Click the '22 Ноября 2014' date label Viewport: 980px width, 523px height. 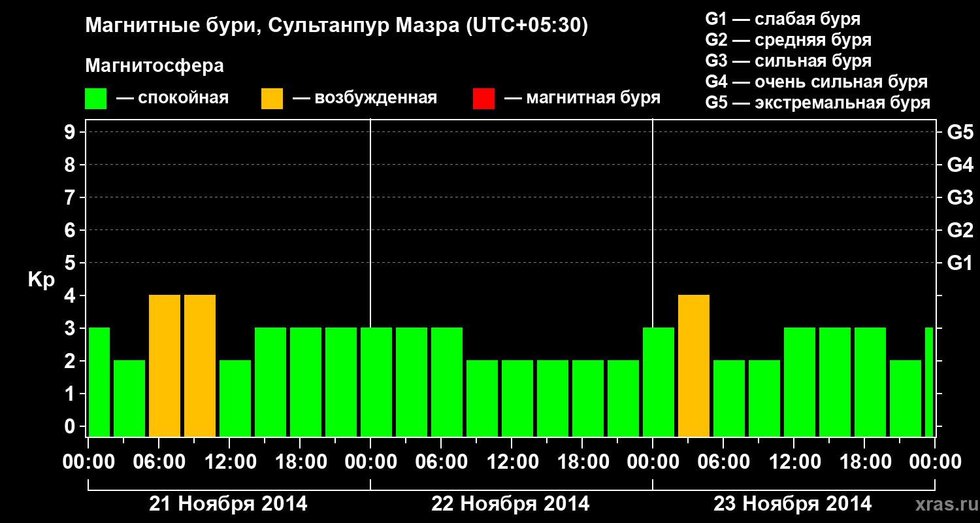tap(510, 504)
